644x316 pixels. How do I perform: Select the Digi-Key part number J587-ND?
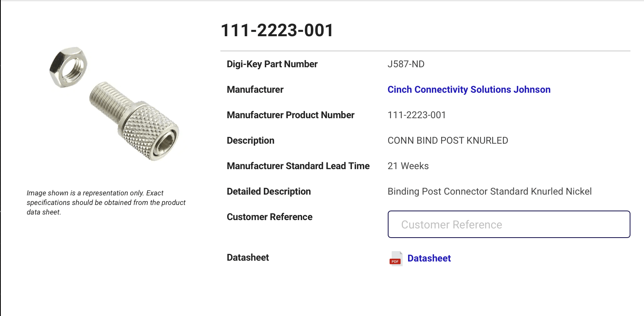pyautogui.click(x=406, y=64)
